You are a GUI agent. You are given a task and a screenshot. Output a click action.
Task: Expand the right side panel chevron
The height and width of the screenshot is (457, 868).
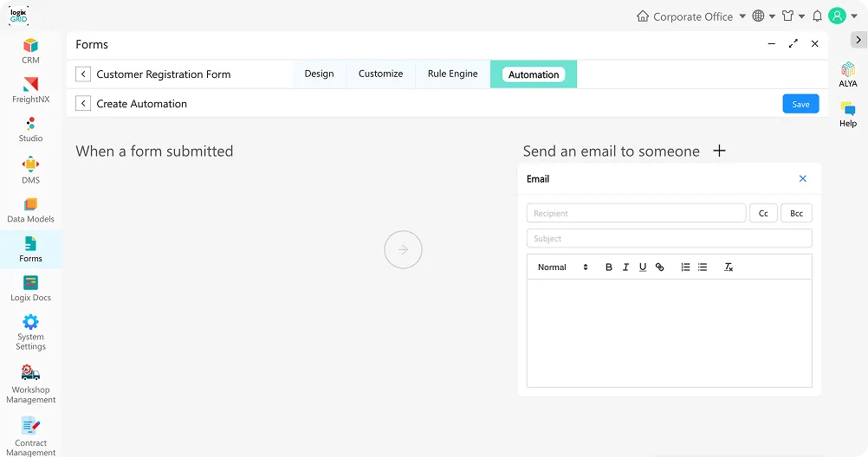tap(858, 40)
